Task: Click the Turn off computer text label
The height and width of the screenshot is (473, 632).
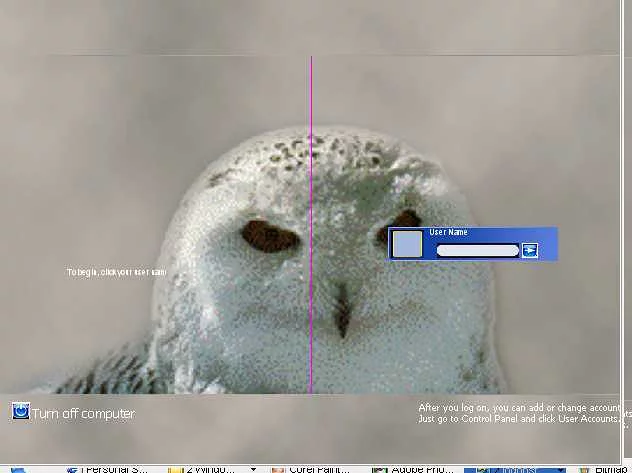Action: tap(83, 414)
